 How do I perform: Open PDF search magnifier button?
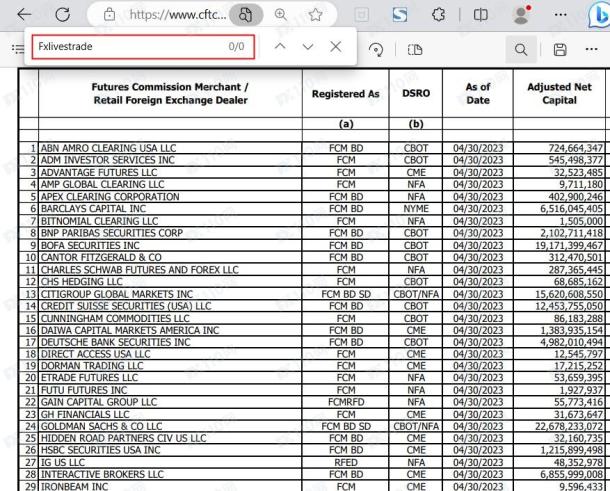pyautogui.click(x=521, y=49)
